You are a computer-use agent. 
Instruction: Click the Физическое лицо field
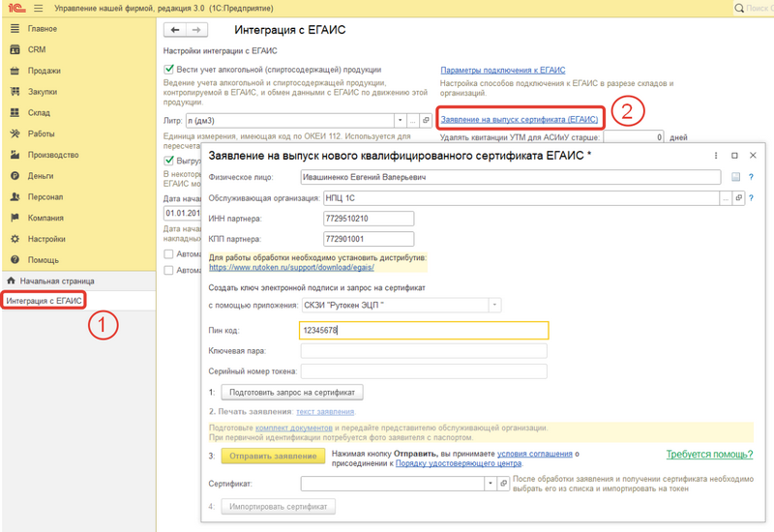point(511,177)
